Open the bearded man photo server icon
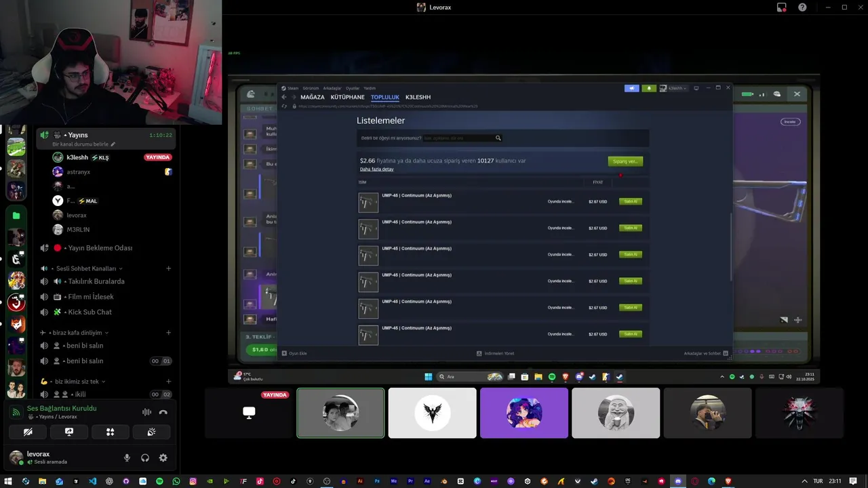This screenshot has width=868, height=488. 16,367
